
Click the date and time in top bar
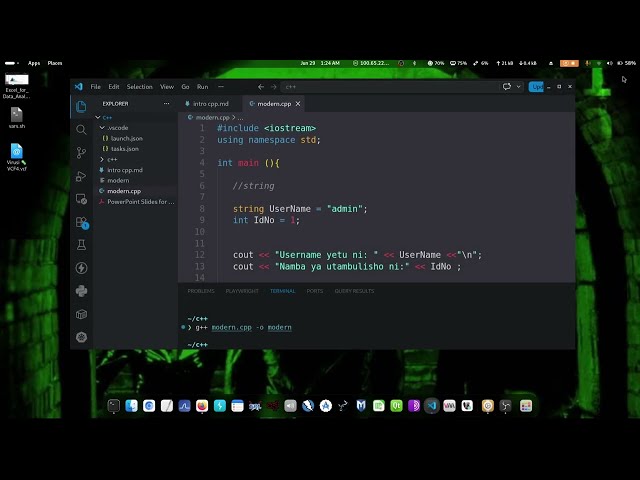pos(320,63)
